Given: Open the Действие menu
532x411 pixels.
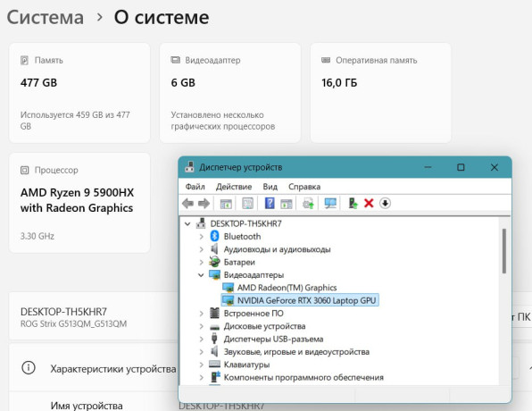Looking at the screenshot, I should pos(234,187).
